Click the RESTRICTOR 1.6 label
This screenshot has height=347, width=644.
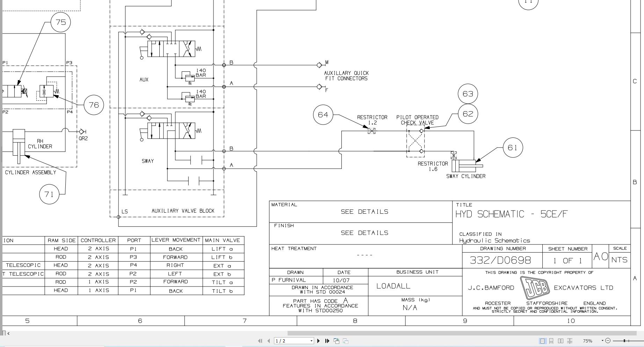pos(433,166)
